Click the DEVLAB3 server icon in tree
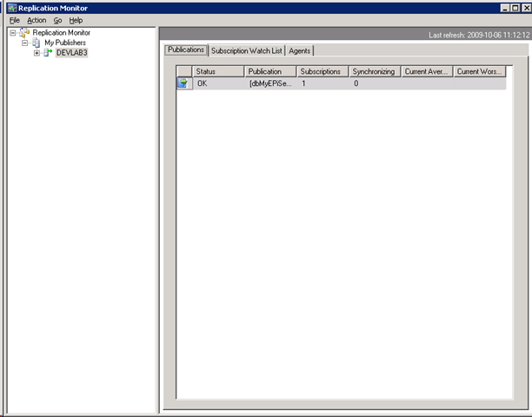Viewport: 532px width, 417px height. (49, 53)
